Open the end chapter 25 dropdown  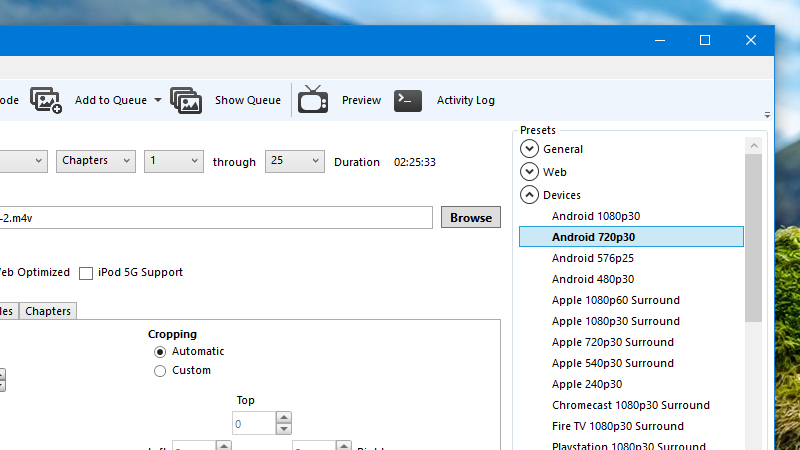pos(294,161)
